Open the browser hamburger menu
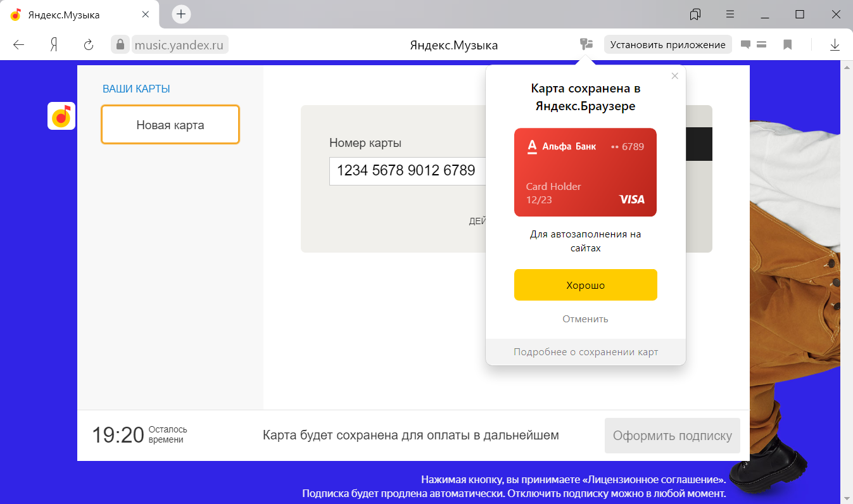 click(x=730, y=14)
